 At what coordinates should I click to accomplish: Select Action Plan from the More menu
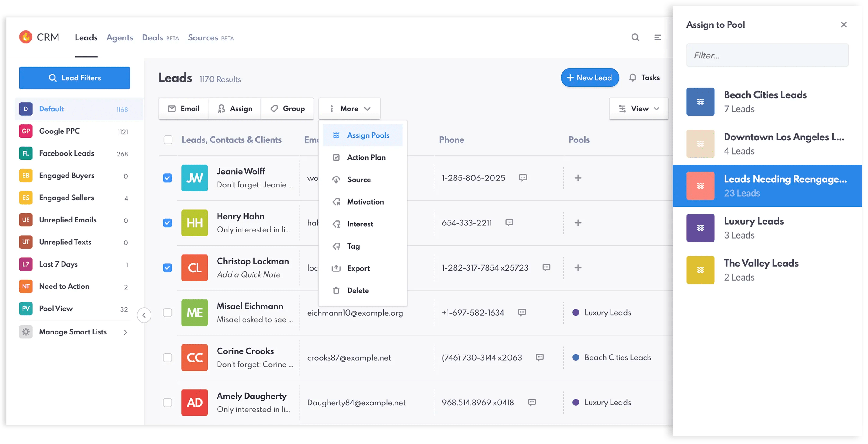coord(366,158)
